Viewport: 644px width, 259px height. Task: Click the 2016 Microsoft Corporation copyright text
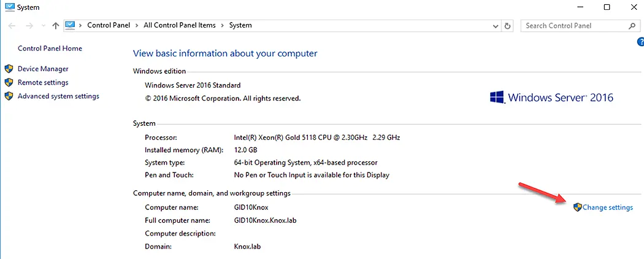pyautogui.click(x=223, y=99)
